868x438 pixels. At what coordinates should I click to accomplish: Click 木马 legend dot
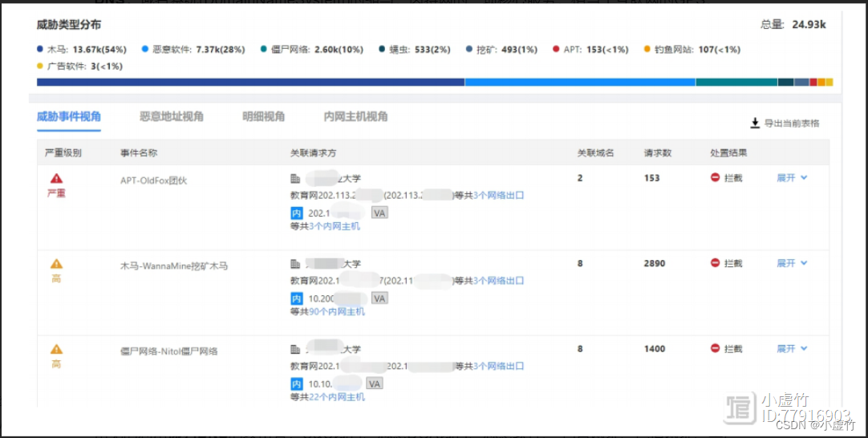(40, 49)
